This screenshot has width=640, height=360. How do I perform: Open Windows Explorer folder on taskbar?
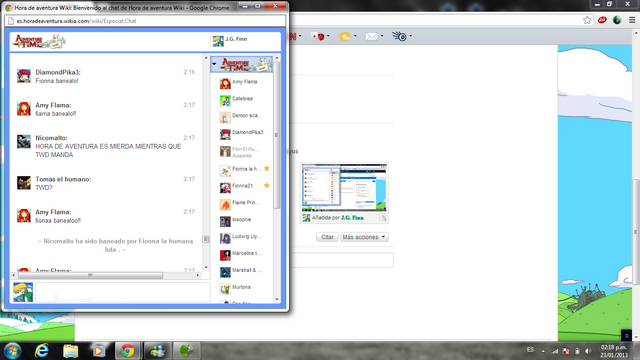pyautogui.click(x=70, y=351)
